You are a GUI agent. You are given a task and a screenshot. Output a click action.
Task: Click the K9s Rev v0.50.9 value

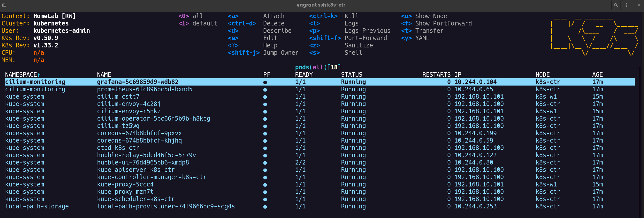click(x=46, y=38)
